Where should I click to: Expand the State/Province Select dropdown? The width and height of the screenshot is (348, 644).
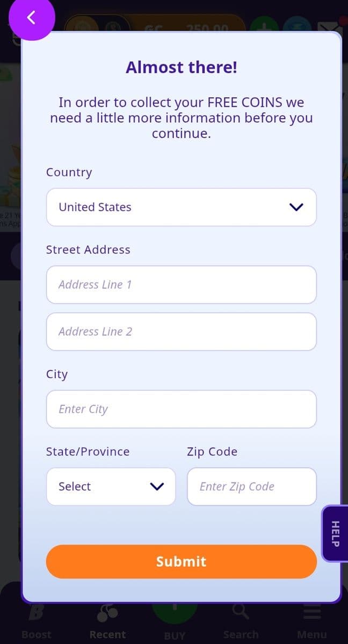[x=111, y=486]
